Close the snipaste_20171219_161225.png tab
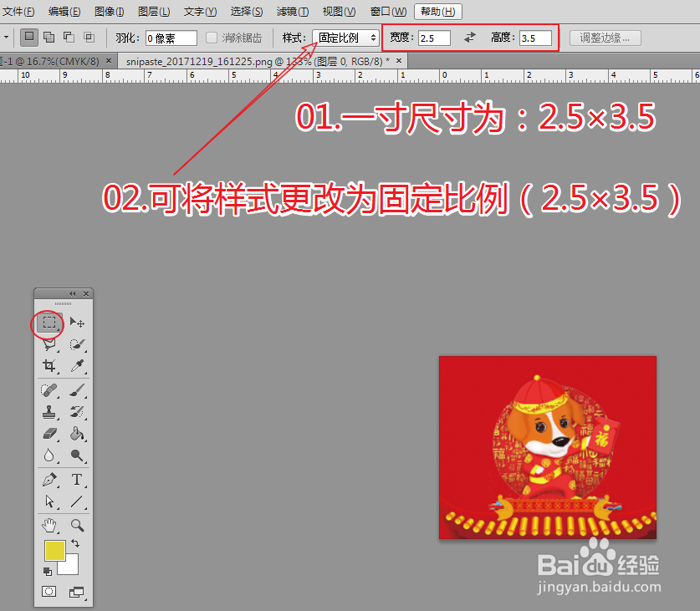The image size is (700, 611). click(399, 60)
